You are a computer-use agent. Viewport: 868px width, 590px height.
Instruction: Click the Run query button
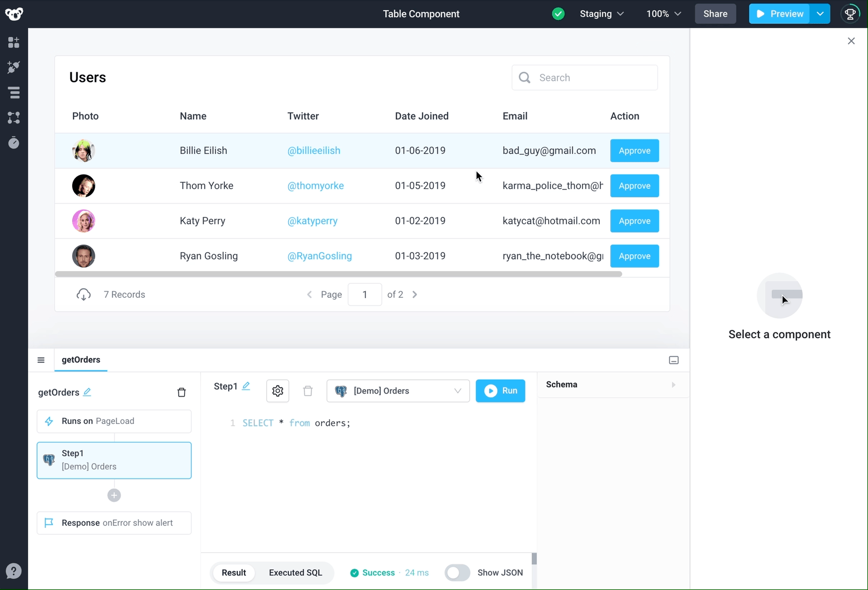(500, 391)
